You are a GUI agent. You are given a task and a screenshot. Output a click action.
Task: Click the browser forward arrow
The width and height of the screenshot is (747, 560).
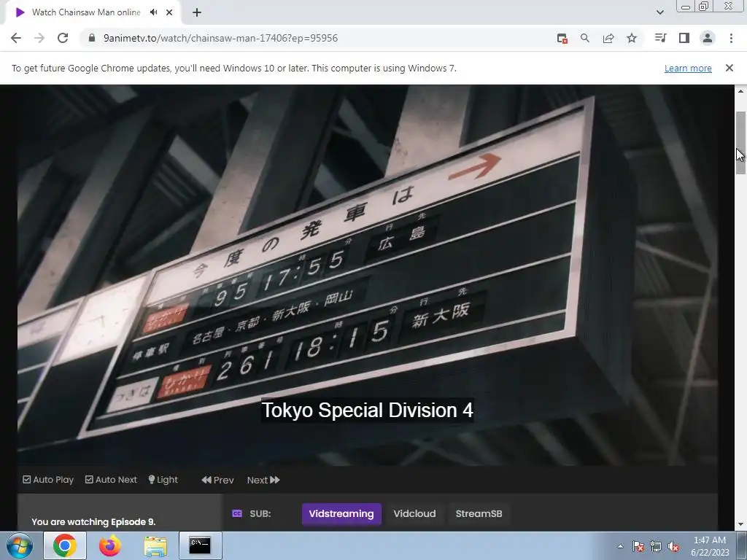(x=39, y=38)
